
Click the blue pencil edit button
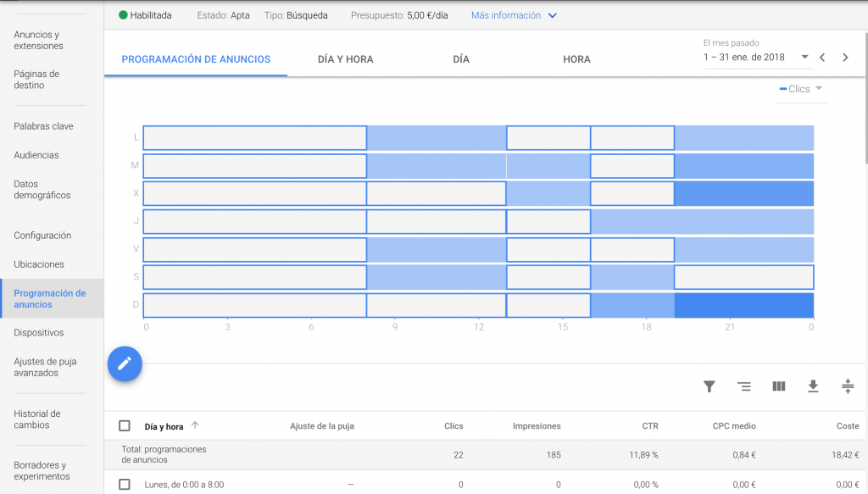125,364
